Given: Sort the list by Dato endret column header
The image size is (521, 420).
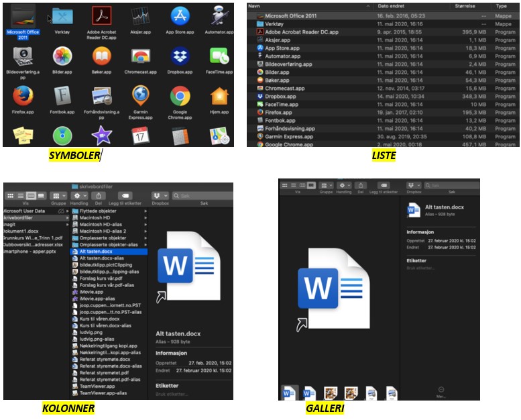Looking at the screenshot, I should point(393,6).
